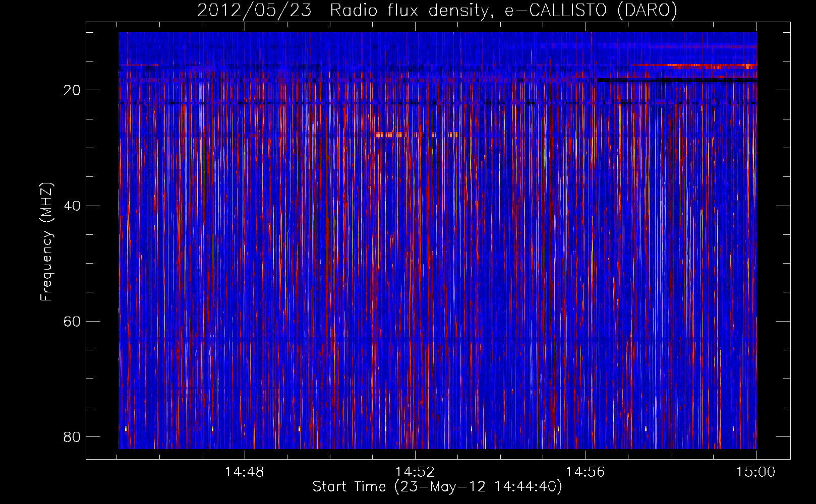The width and height of the screenshot is (816, 504).
Task: Click the 40 frequency tick label
Action: (72, 206)
